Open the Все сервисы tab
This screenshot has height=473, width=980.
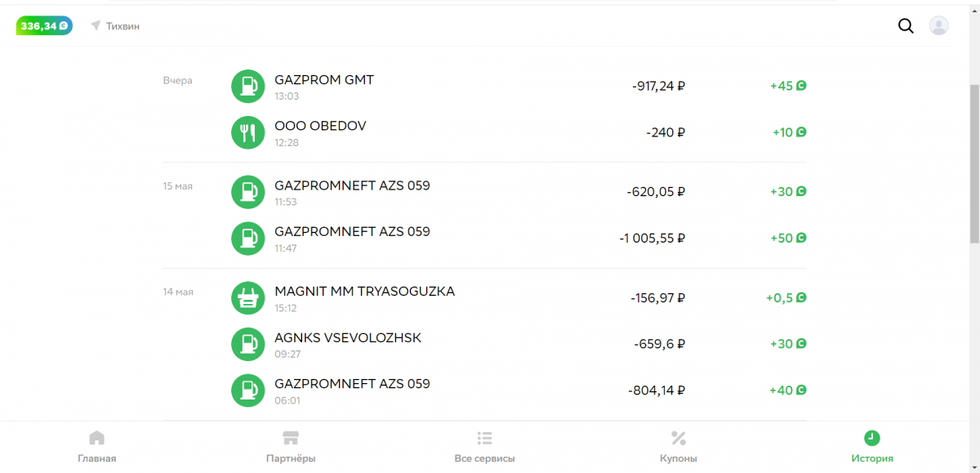[x=484, y=447]
